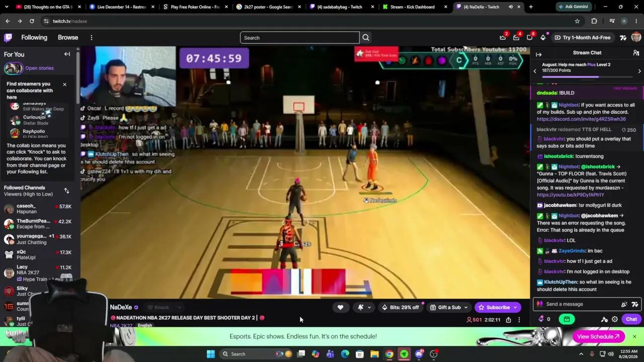Click the View Schedule button

pos(598,336)
